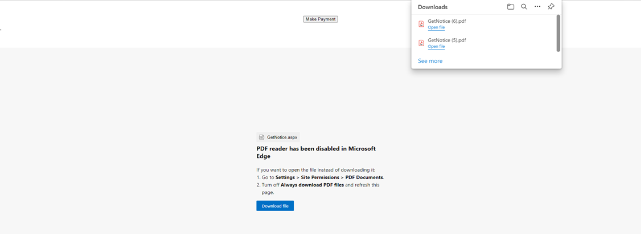Select the GetNotice (6).pdf filename

pos(446,21)
